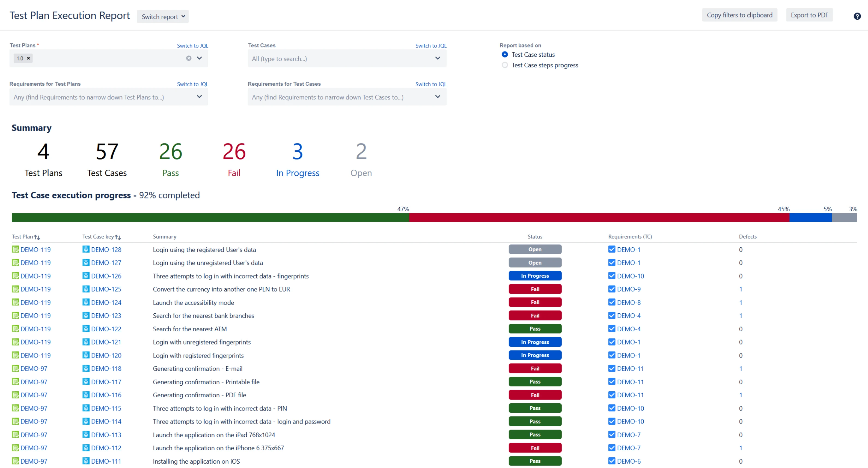
Task: Click requirement checkbox icon beside DEMO-9
Action: point(612,289)
